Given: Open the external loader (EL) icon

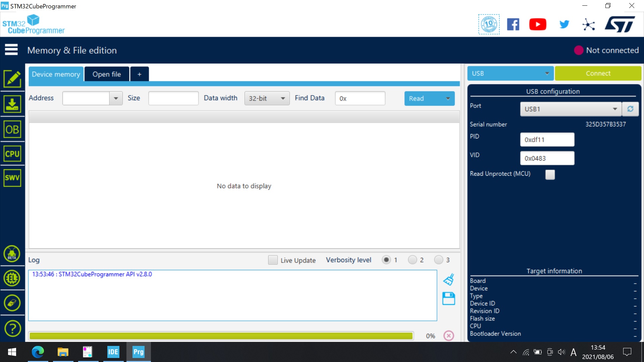Looking at the screenshot, I should tap(12, 278).
